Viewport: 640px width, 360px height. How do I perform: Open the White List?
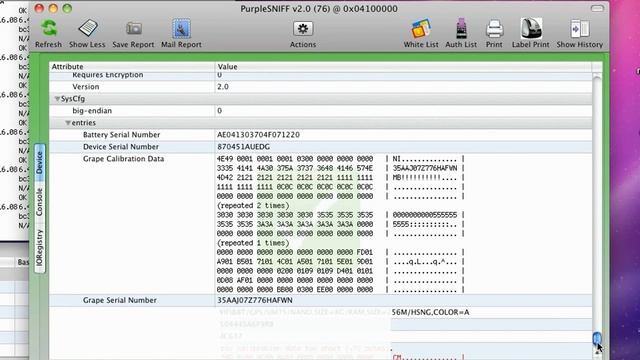(420, 29)
